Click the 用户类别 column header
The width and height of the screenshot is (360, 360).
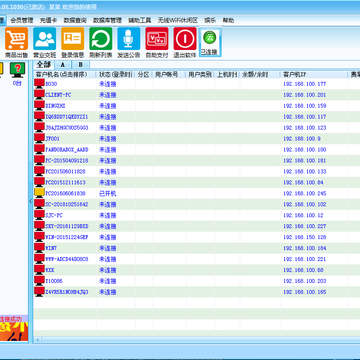[x=200, y=74]
